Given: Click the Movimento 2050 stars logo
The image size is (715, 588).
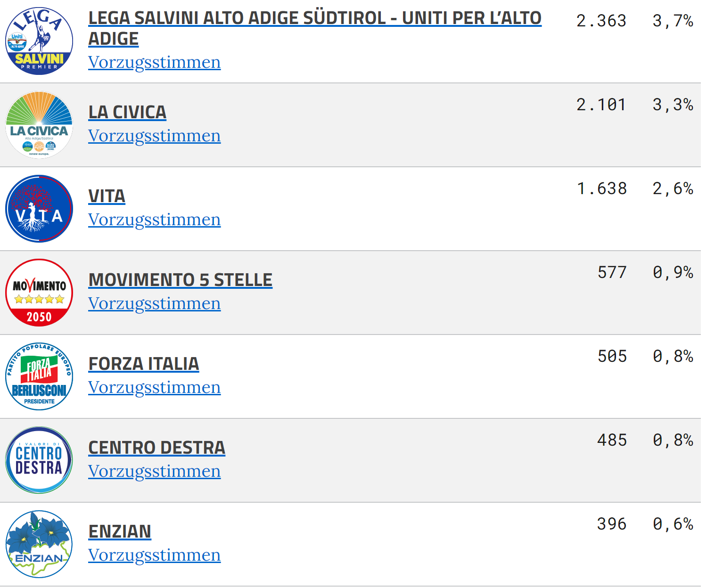Looking at the screenshot, I should coord(39,293).
